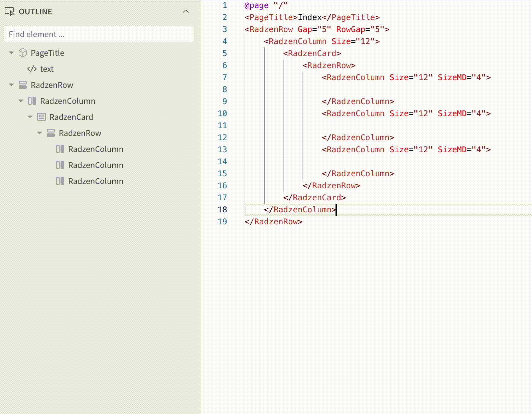Click the nested RadzenRow icon
Viewport: 532px width, 414px height.
point(51,133)
